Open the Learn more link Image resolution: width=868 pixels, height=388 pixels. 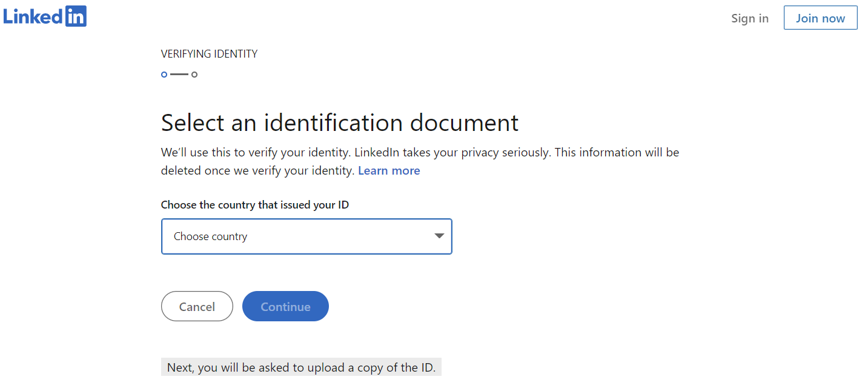click(x=389, y=171)
